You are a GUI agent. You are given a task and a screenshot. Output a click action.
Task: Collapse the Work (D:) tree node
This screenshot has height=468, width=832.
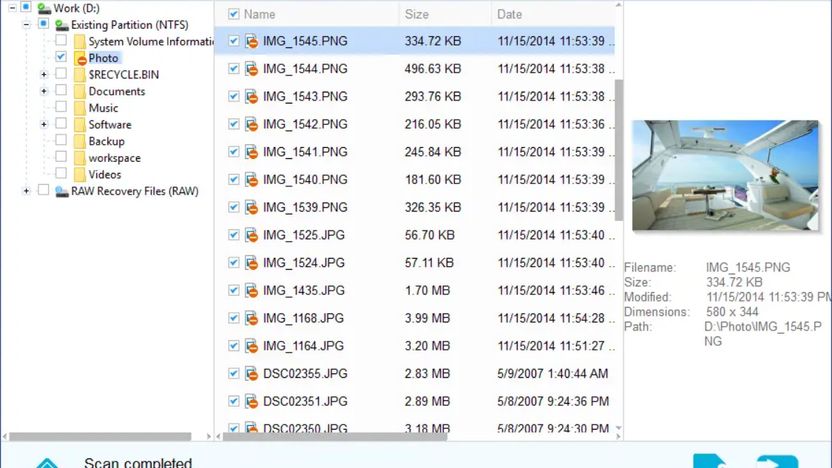pyautogui.click(x=12, y=8)
